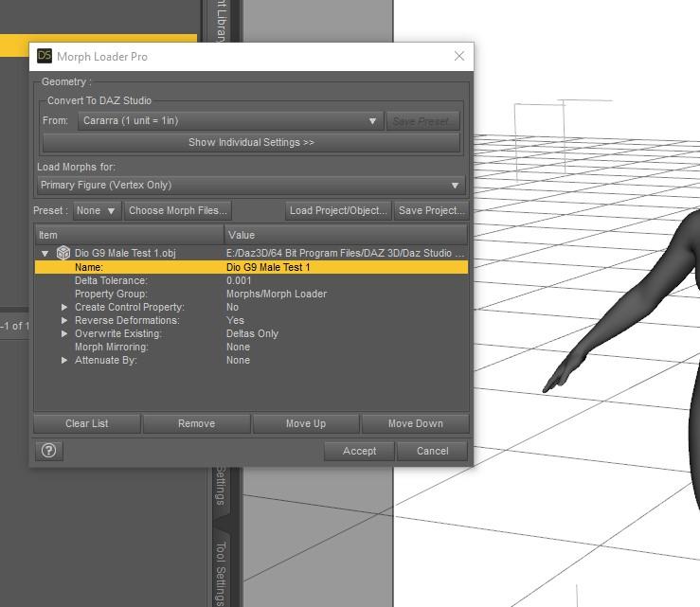The image size is (700, 607).
Task: Click Show Individual Settings button
Action: [x=251, y=142]
